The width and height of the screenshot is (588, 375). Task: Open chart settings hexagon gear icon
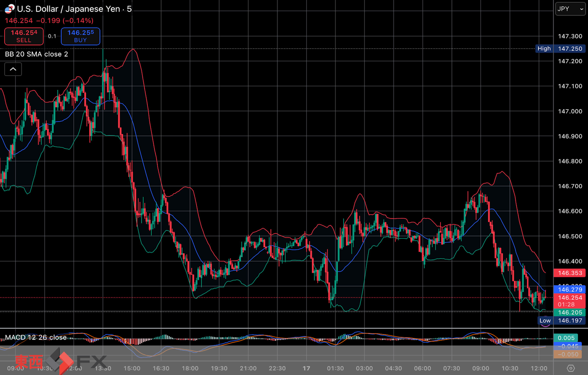pos(571,368)
